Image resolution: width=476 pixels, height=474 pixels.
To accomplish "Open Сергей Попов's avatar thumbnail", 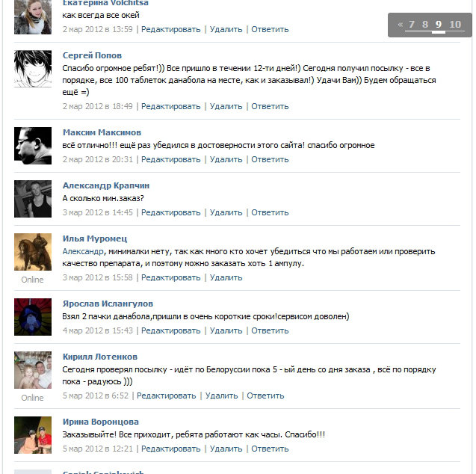I will pos(33,69).
